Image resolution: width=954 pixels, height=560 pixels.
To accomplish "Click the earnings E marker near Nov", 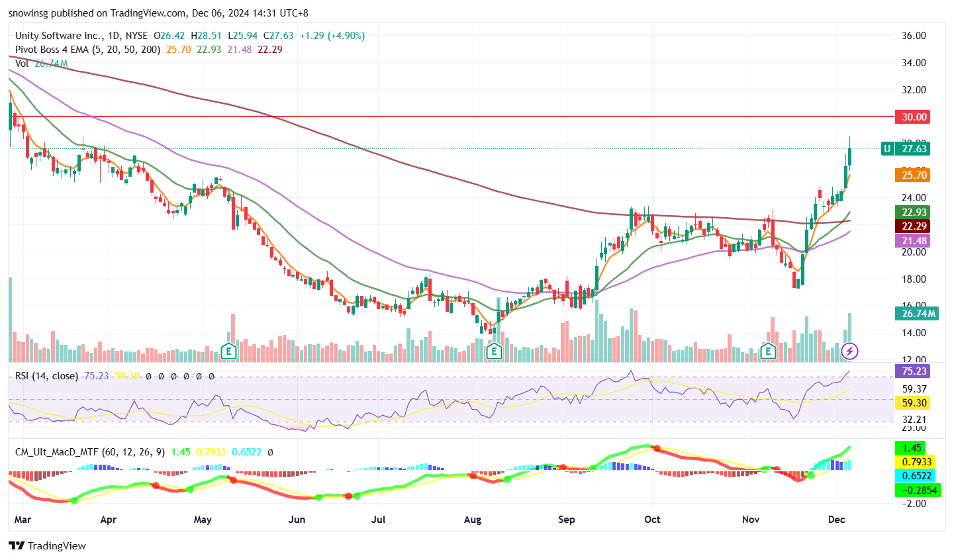I will [x=769, y=351].
